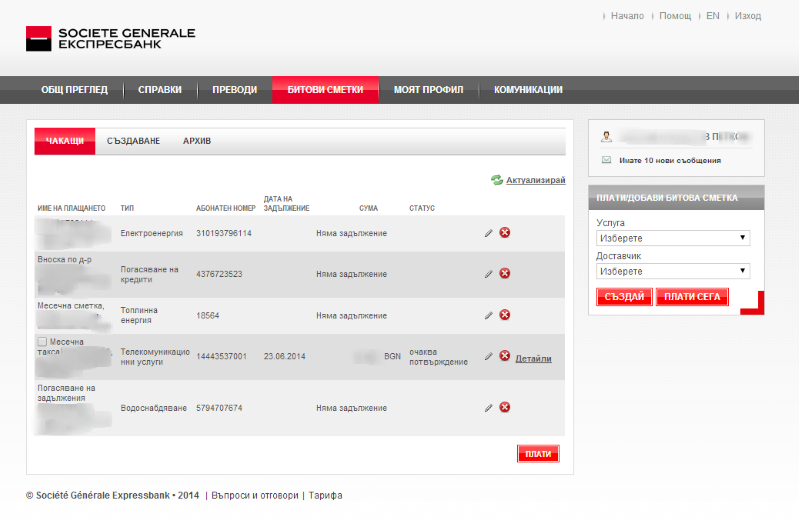
Task: Open the Справки menu item
Action: [x=160, y=90]
